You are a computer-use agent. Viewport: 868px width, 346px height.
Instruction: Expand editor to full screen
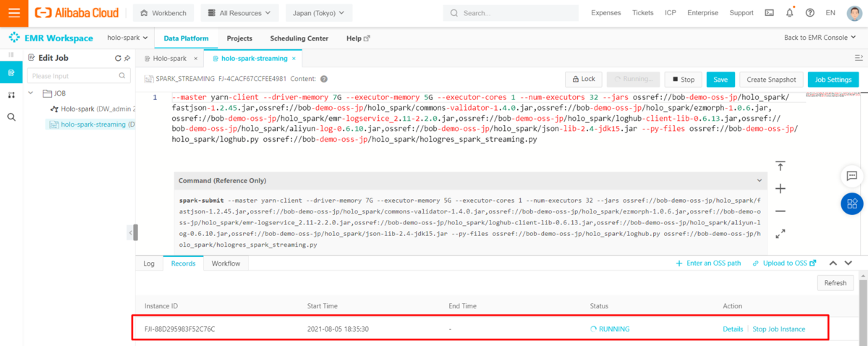780,234
